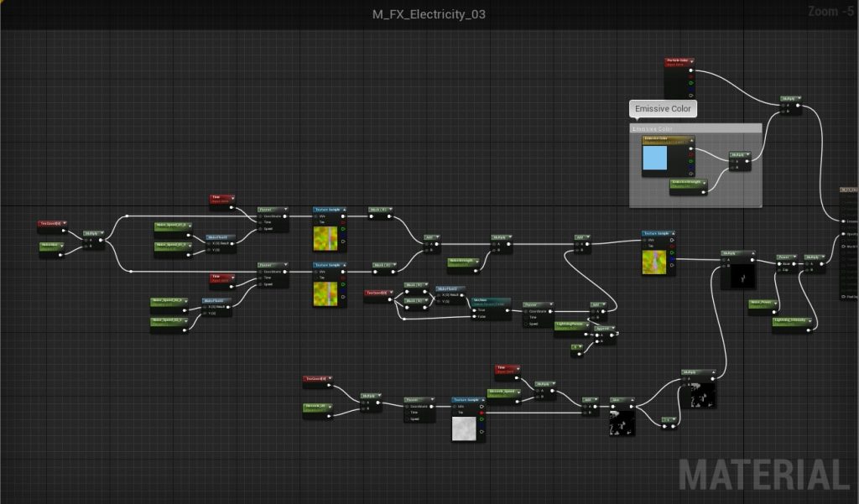The width and height of the screenshot is (859, 504).
Task: Click the material title M_FX_Electricity_03
Action: 429,14
